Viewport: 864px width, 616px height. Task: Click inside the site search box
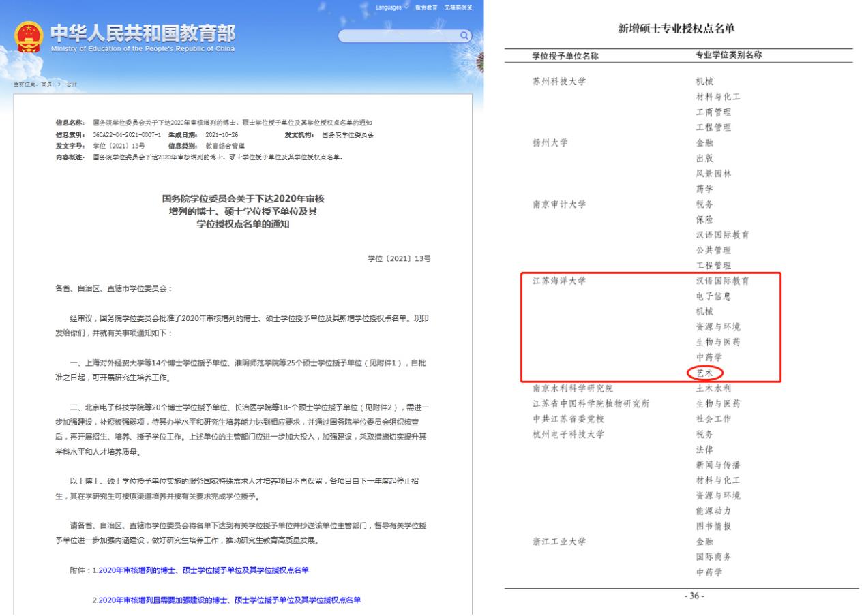pyautogui.click(x=399, y=35)
